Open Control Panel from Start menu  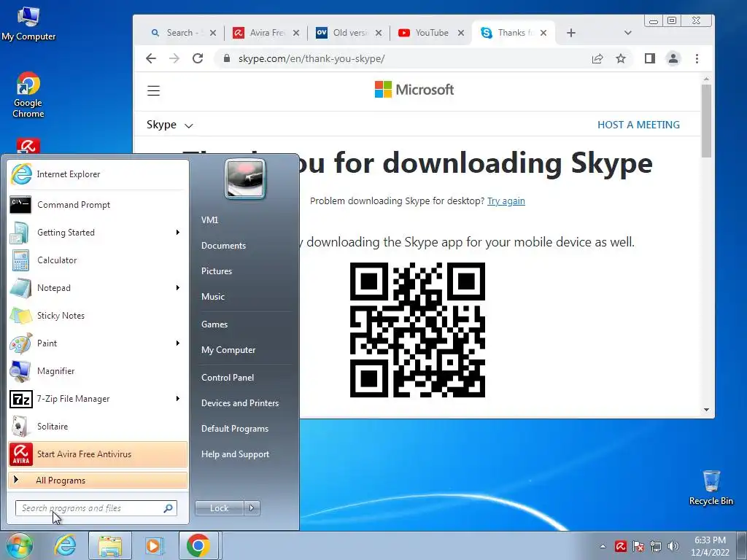click(x=228, y=377)
